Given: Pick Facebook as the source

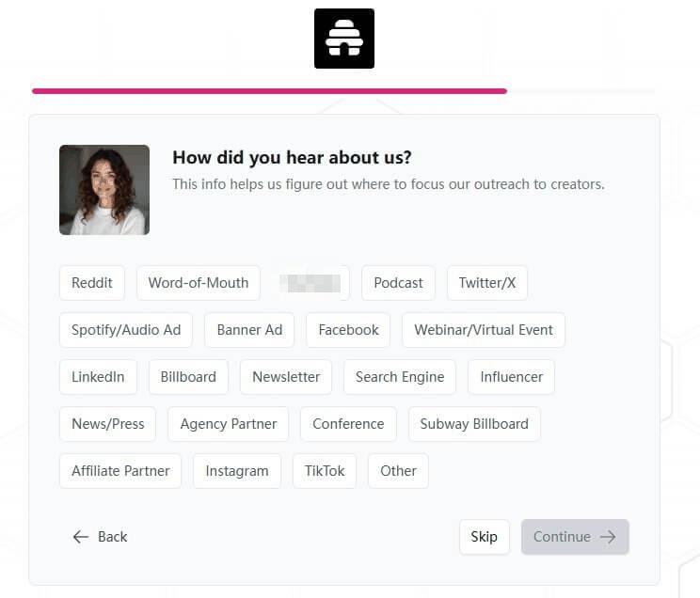Looking at the screenshot, I should coord(348,330).
